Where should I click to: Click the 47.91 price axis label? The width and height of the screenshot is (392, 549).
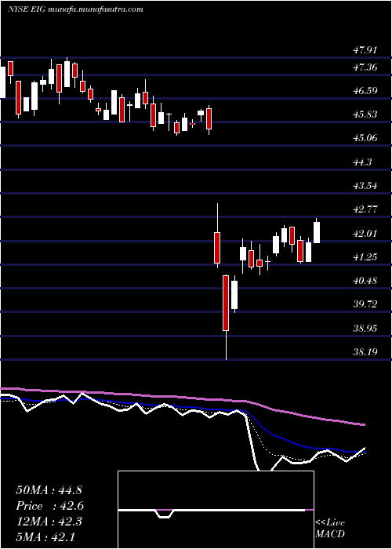coord(365,50)
